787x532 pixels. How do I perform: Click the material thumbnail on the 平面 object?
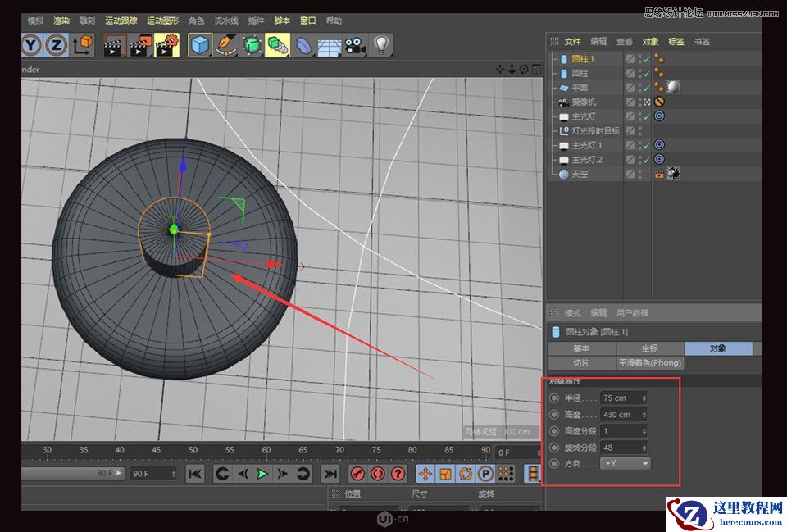[672, 88]
